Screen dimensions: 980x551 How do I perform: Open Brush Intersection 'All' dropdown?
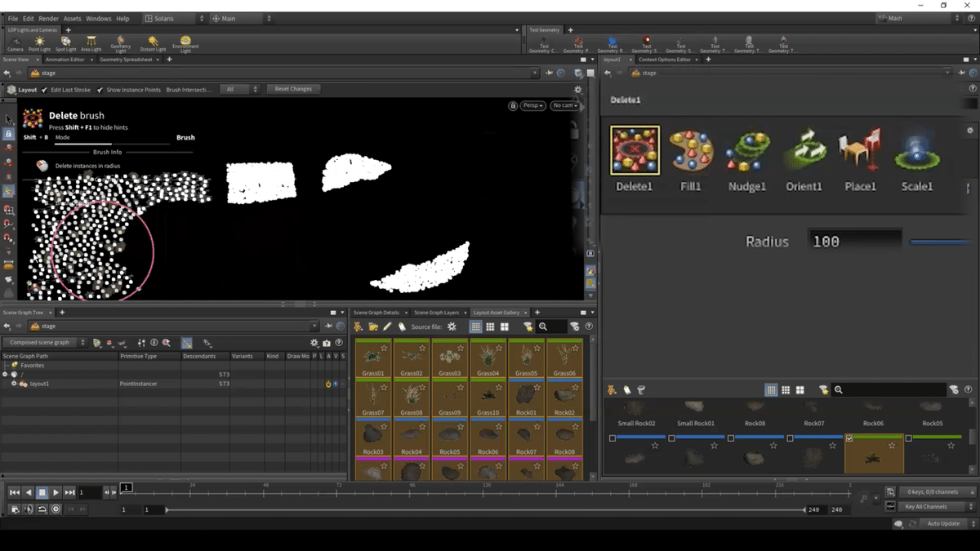[x=239, y=90]
